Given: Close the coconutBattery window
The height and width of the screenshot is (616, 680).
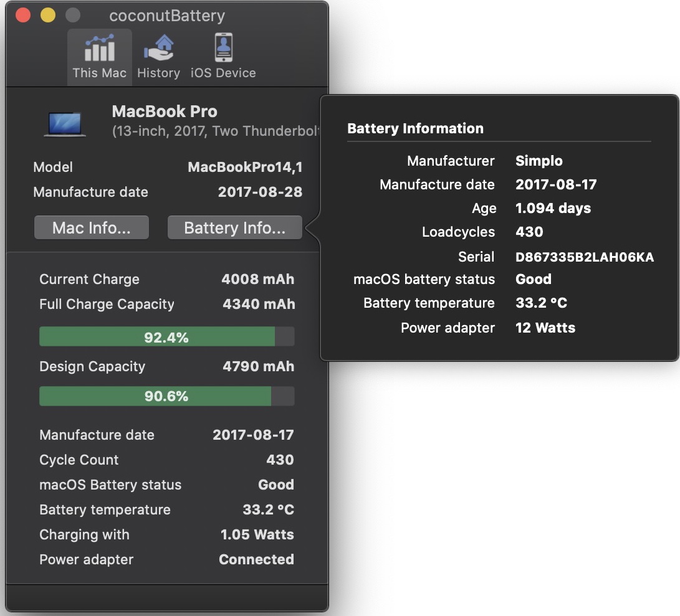Looking at the screenshot, I should [24, 16].
